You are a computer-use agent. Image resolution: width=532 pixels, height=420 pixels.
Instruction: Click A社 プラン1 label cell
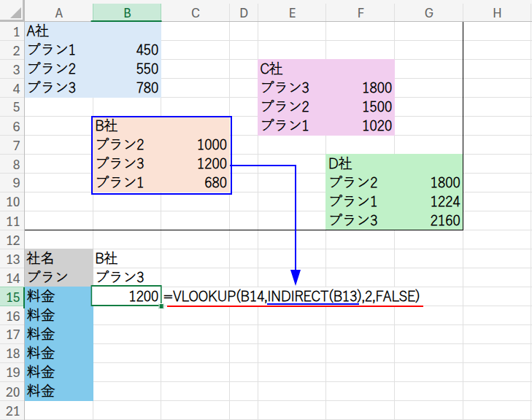[58, 50]
